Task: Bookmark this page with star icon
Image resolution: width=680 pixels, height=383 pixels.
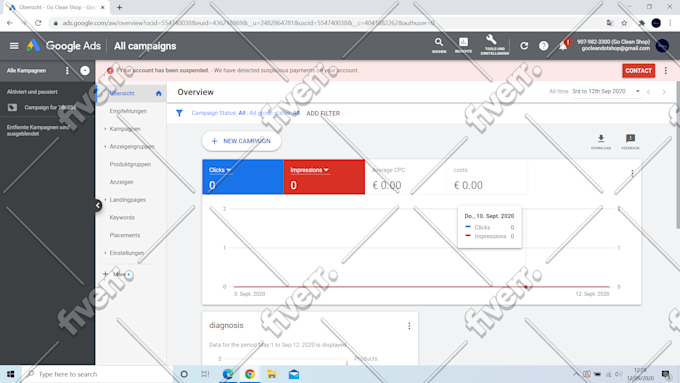Action: (x=624, y=23)
